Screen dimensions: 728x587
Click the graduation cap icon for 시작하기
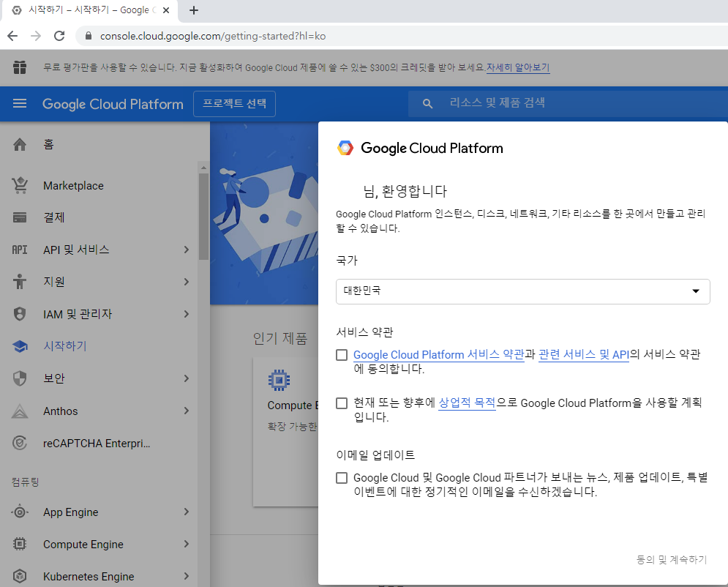pyautogui.click(x=20, y=346)
